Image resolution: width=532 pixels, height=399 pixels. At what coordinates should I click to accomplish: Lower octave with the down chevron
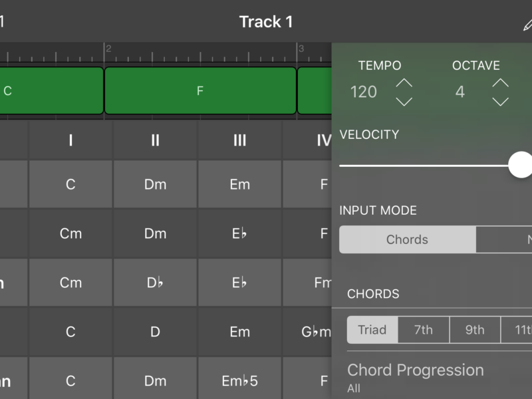500,102
